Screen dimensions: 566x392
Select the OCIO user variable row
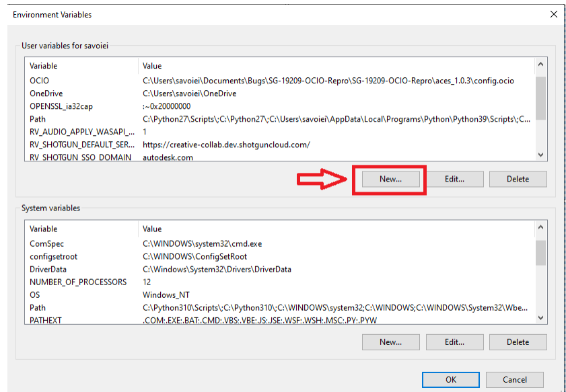click(81, 81)
